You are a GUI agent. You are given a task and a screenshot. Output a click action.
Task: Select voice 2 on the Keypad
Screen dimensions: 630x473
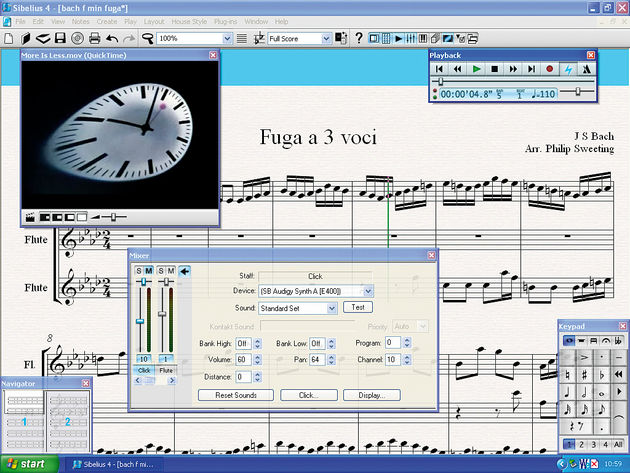(x=581, y=444)
